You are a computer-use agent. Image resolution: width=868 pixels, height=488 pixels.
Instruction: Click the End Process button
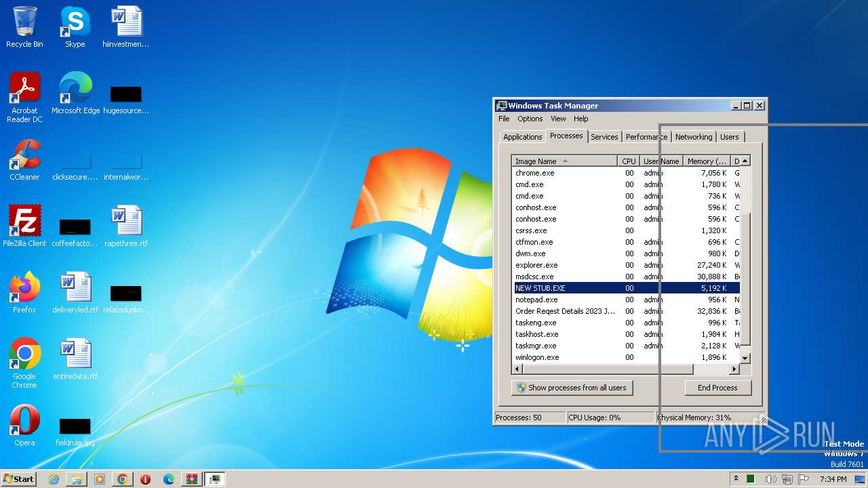click(x=717, y=388)
